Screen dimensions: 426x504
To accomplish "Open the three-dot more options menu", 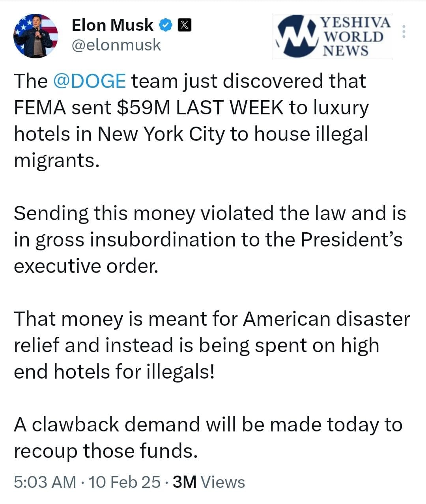I will tap(404, 32).
